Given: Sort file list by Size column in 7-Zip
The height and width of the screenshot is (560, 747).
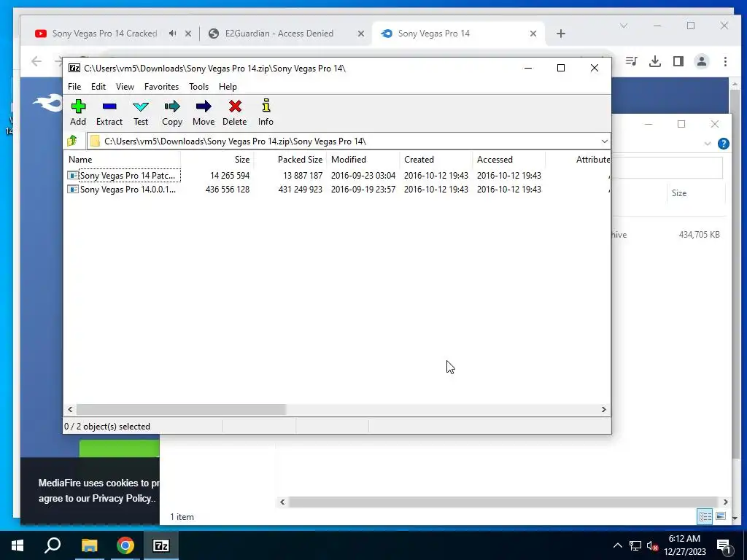Looking at the screenshot, I should 217,160.
